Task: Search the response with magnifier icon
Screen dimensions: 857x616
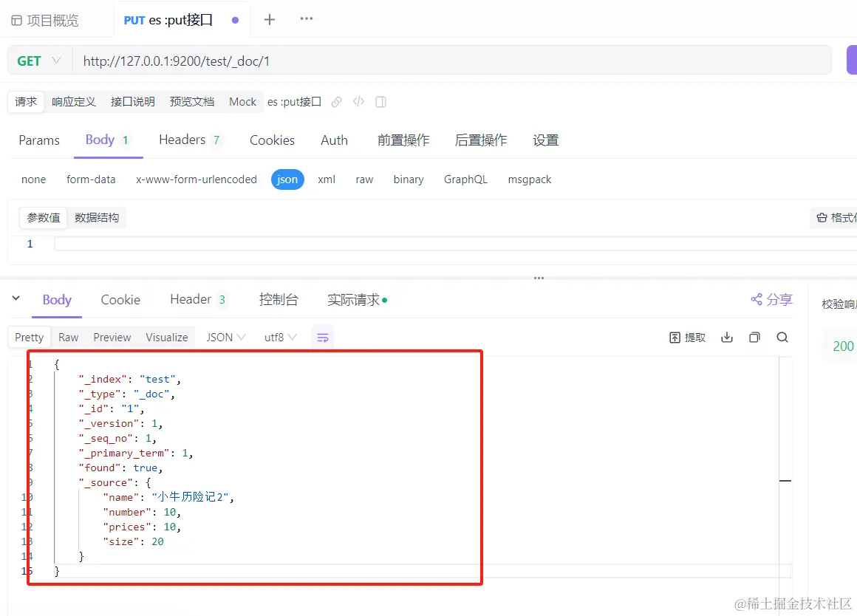Action: click(782, 338)
